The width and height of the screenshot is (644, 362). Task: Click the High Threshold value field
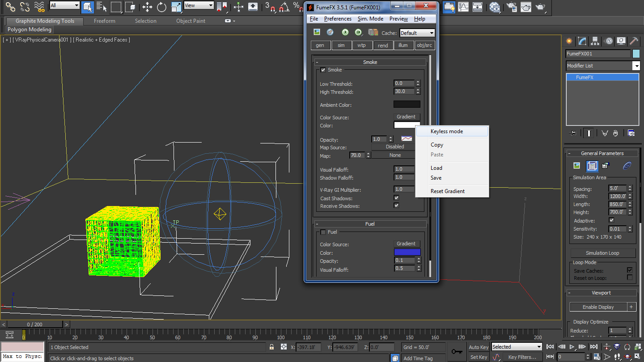pyautogui.click(x=404, y=92)
